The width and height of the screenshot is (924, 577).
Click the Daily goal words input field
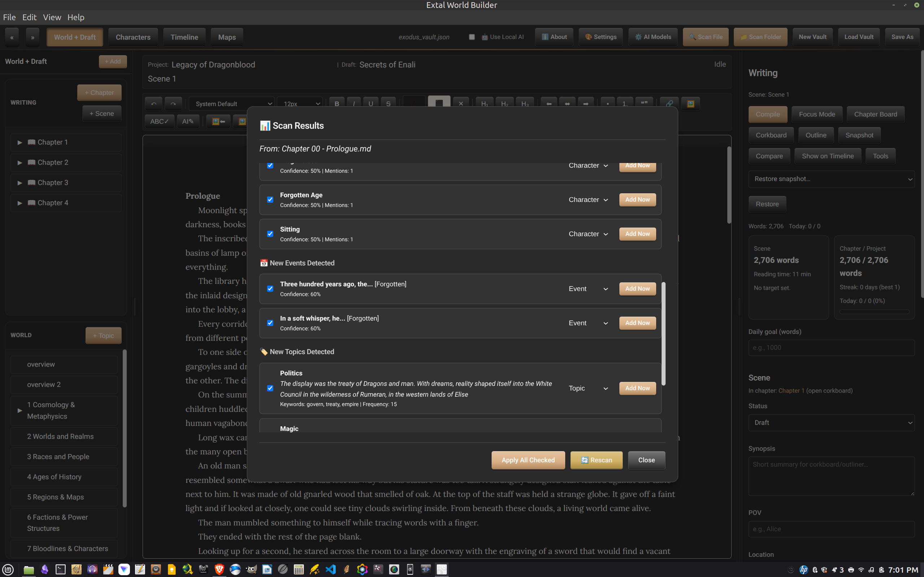pos(831,348)
